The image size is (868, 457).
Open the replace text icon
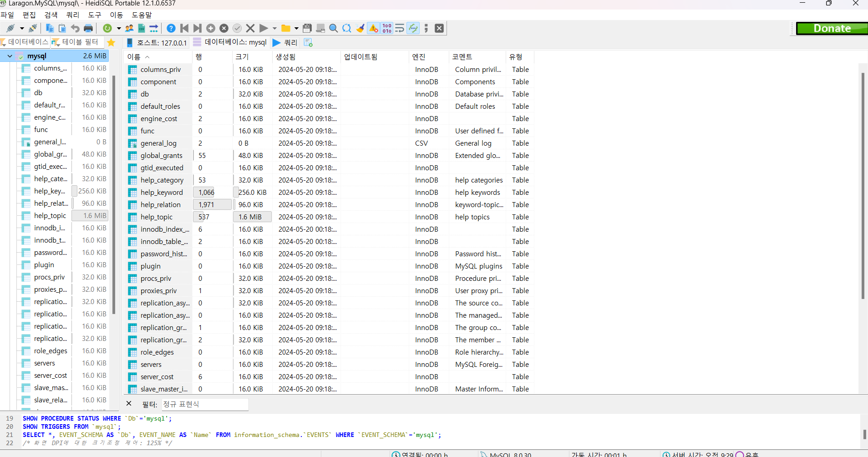[x=347, y=28]
